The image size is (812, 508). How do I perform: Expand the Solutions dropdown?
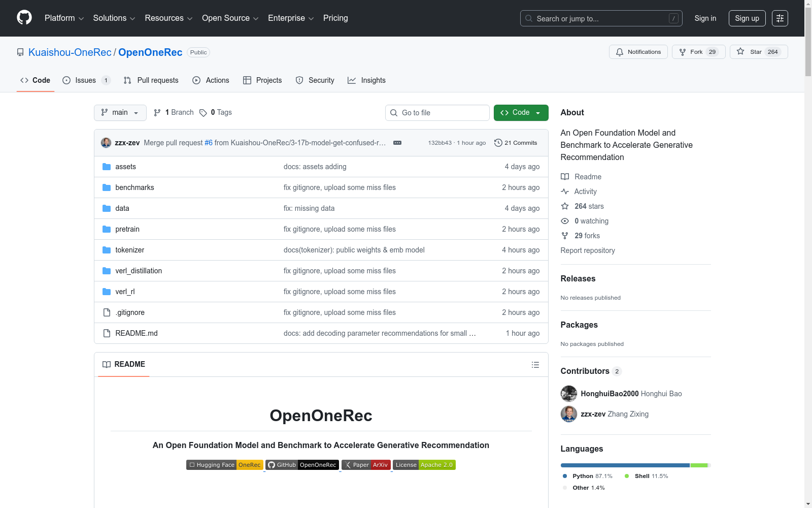click(x=114, y=18)
